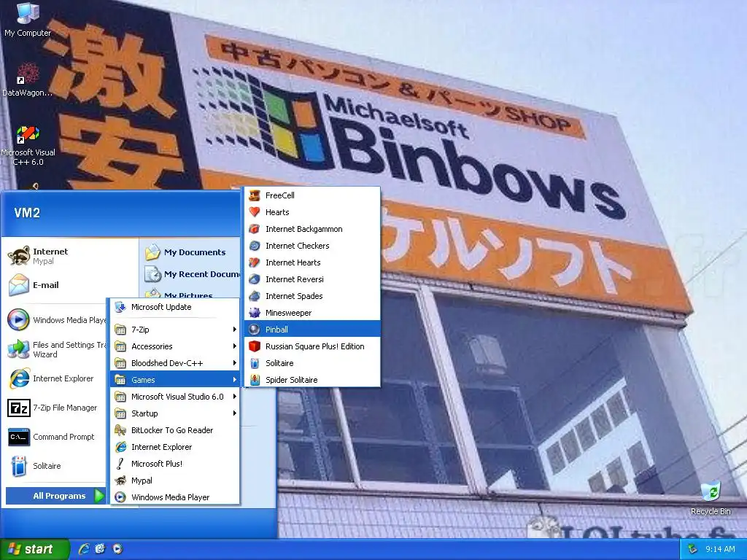Click the Media Player quick launch icon
Screen dimensions: 747x560
tap(117, 549)
